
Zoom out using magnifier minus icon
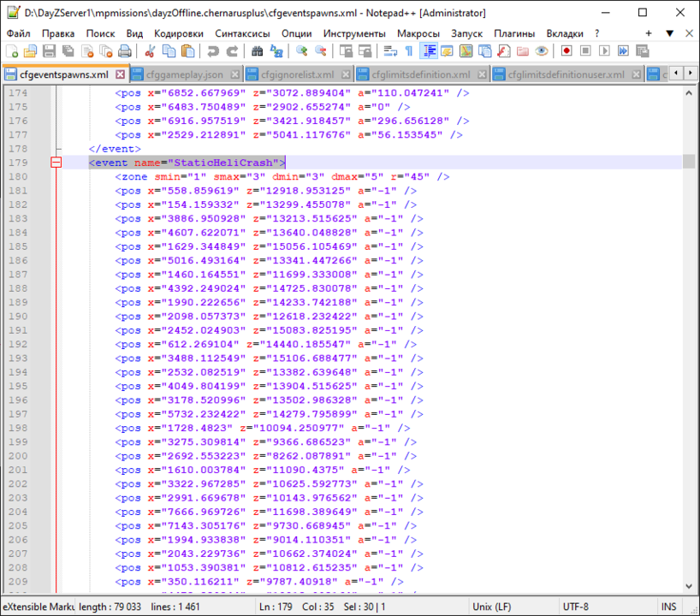pos(321,51)
